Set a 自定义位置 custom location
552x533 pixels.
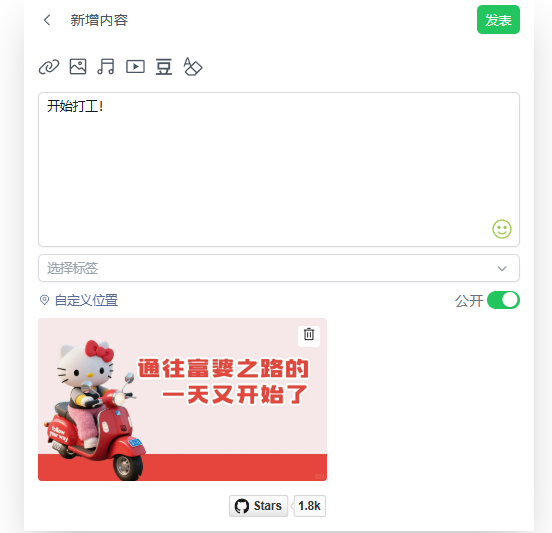point(86,300)
